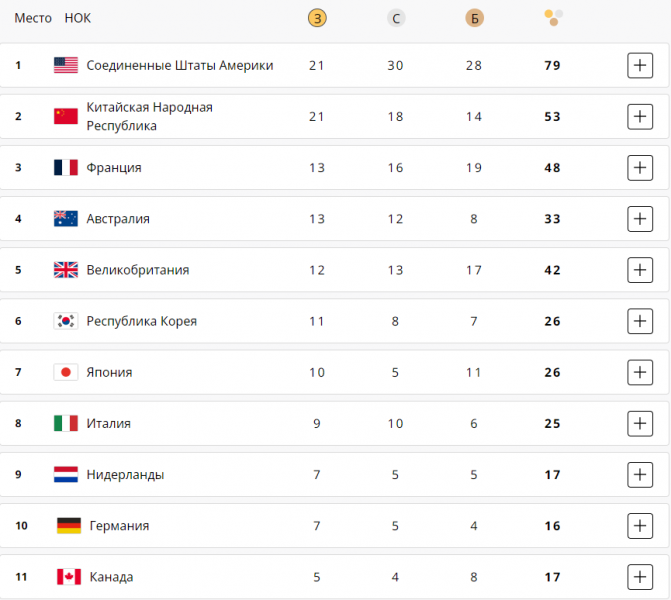Click the bronze medal column icon
The image size is (671, 600).
[x=474, y=18]
